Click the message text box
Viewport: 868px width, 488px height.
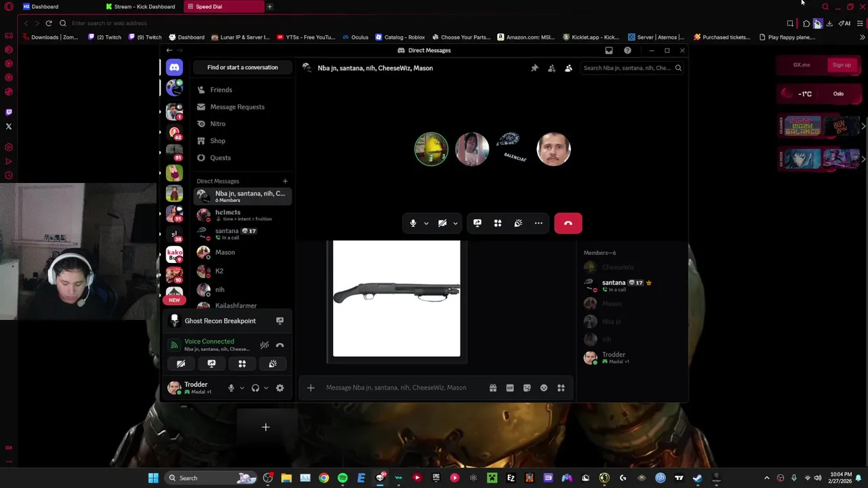(403, 388)
